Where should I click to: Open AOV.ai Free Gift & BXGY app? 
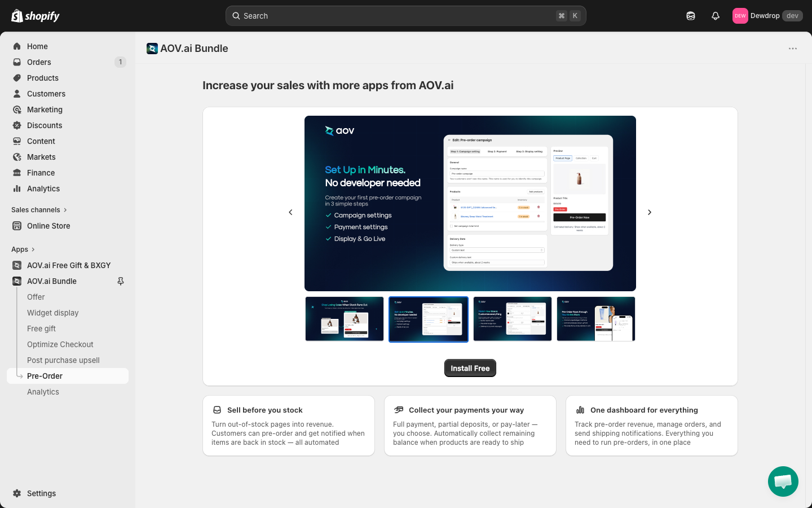[x=68, y=265]
